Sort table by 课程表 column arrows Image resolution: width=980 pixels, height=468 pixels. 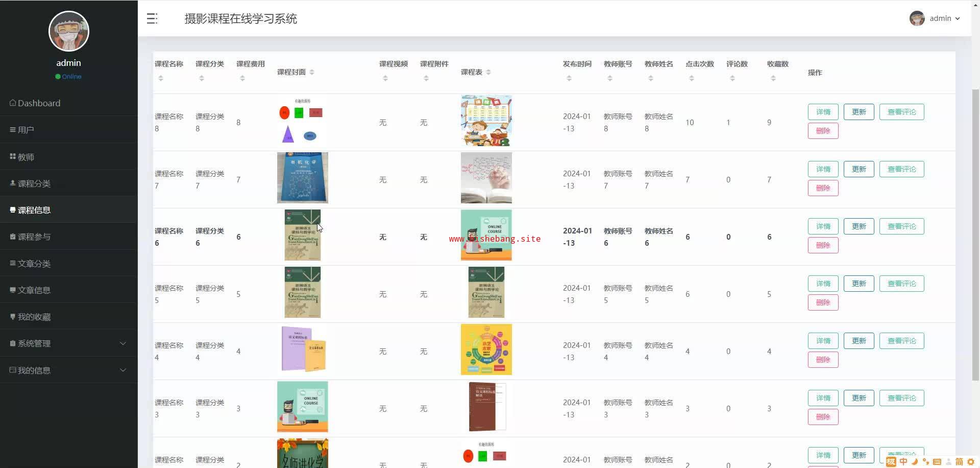coord(488,72)
